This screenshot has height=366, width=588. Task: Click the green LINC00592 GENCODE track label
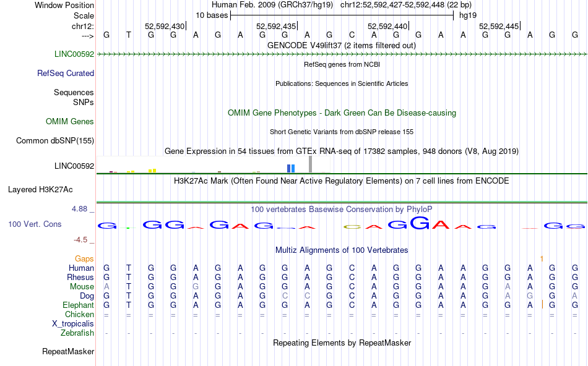(74, 54)
